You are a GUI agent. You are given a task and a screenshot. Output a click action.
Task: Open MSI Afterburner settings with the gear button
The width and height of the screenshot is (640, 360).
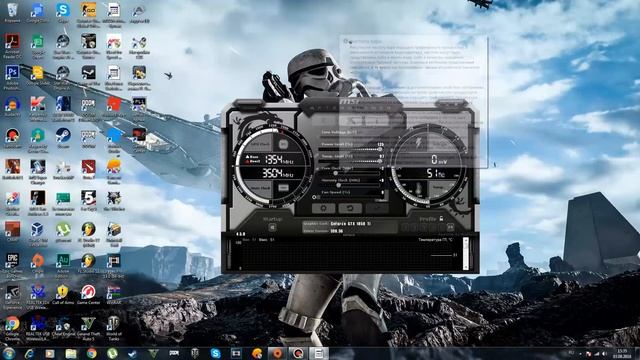tap(324, 208)
